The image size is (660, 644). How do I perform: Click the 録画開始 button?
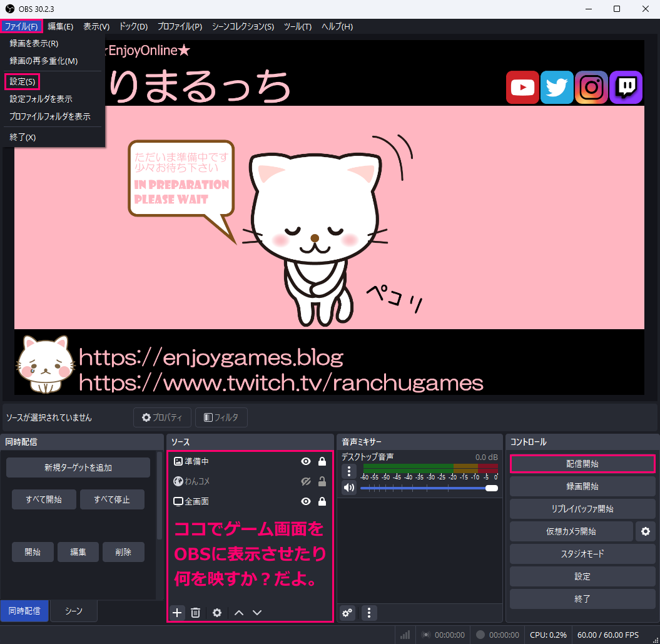pos(582,486)
